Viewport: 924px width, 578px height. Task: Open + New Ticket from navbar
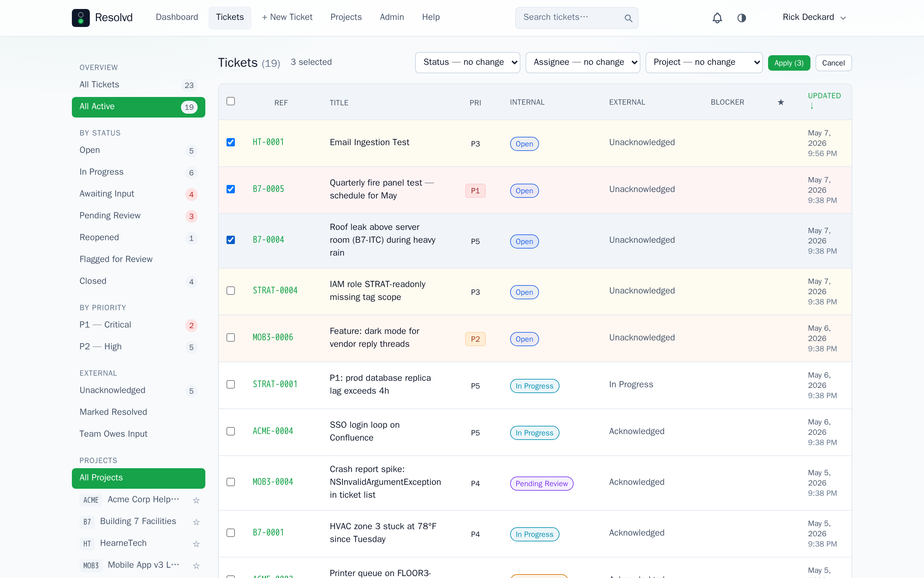pos(287,17)
